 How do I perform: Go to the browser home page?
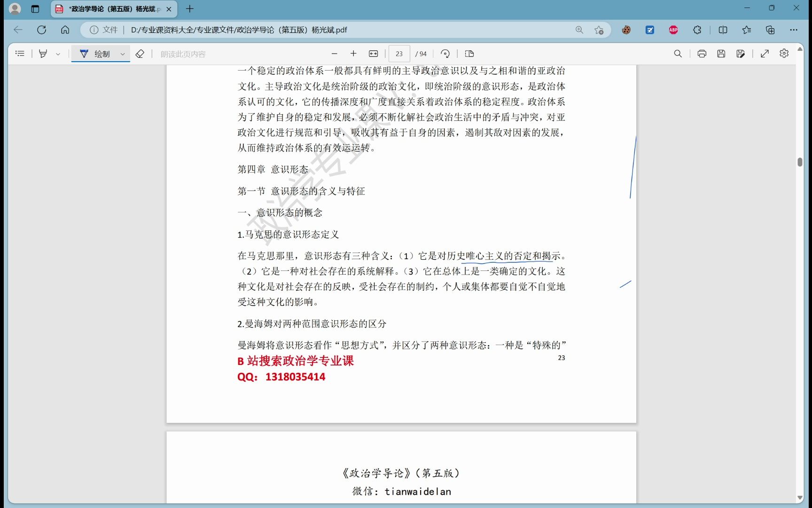pyautogui.click(x=65, y=30)
